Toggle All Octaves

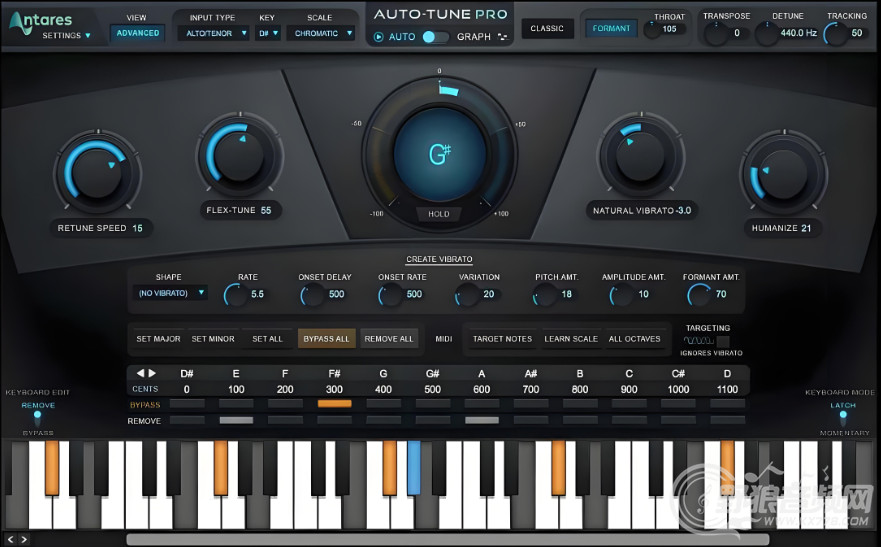(634, 339)
